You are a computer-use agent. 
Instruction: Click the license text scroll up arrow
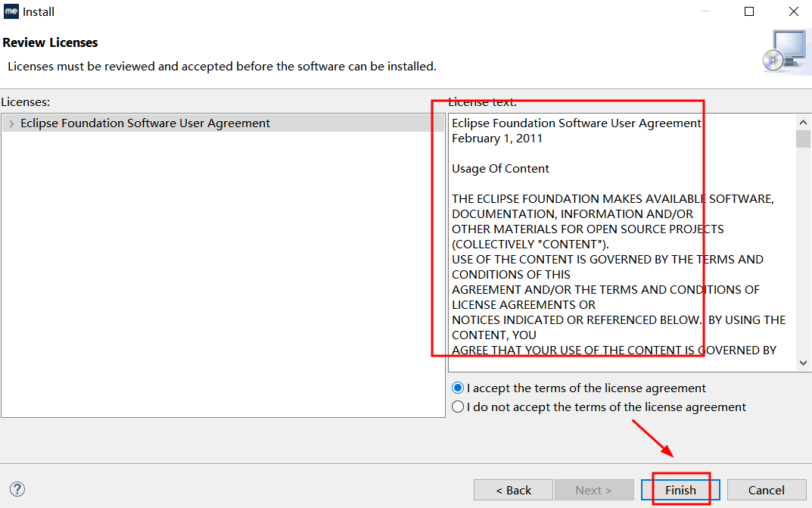point(803,122)
